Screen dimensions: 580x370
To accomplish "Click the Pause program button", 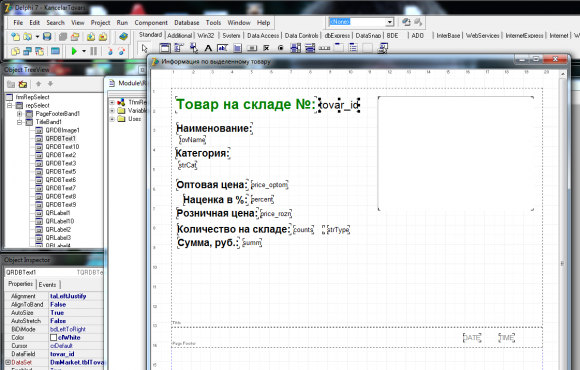I will (94, 51).
